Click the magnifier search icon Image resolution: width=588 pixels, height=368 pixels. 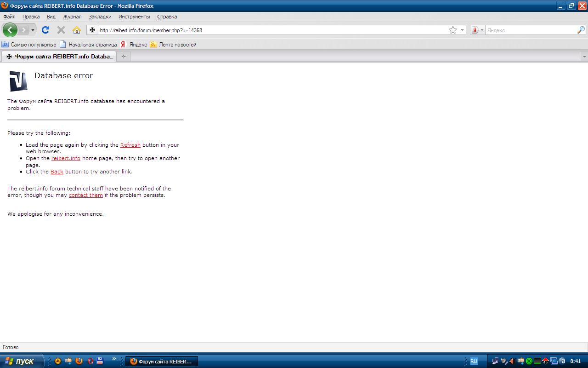click(x=581, y=30)
